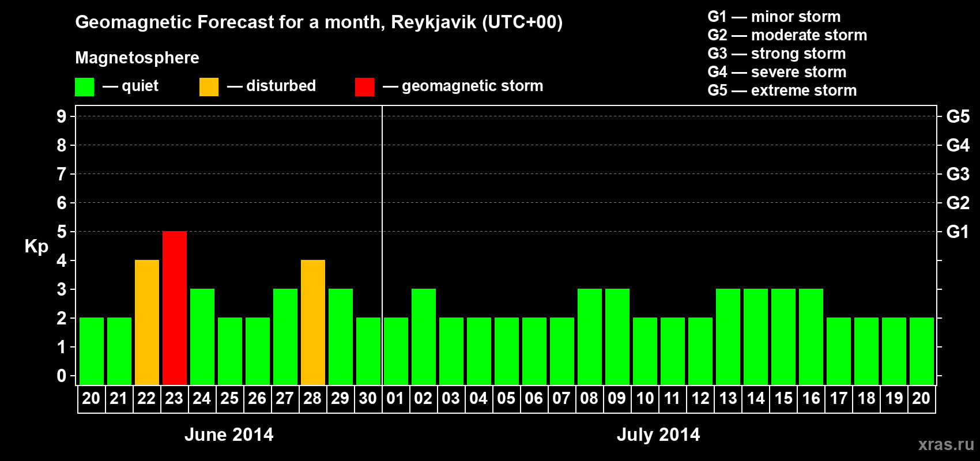Click the 'Magnetosphere' heading

pos(137,58)
